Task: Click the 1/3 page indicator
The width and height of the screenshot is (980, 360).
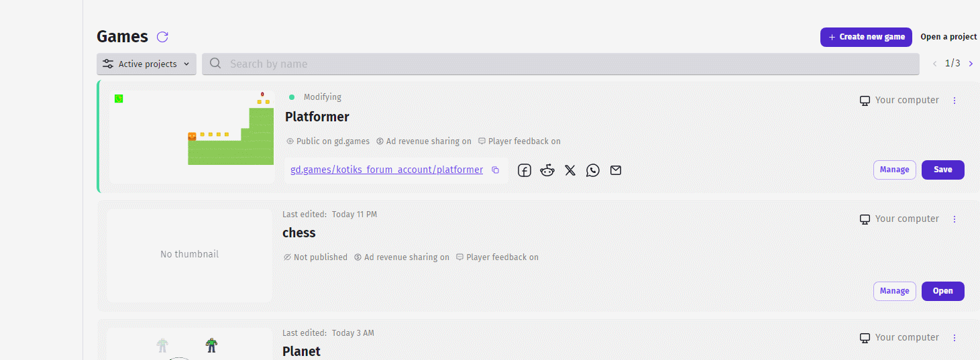Action: [x=952, y=64]
